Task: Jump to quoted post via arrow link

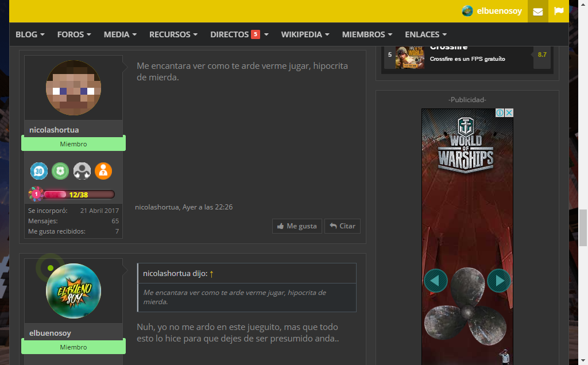Action: pos(211,274)
